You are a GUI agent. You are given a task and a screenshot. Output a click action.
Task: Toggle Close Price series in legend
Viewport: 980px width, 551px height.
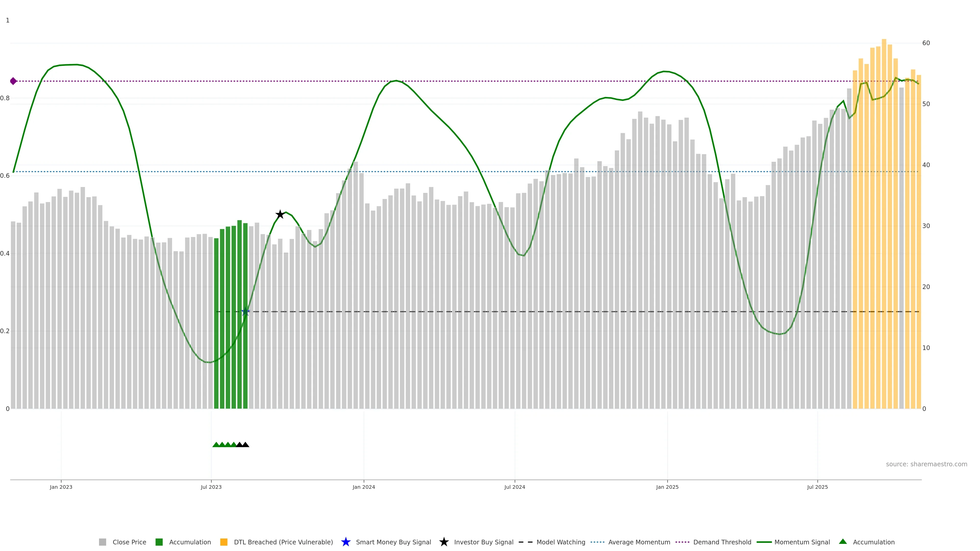pos(129,542)
